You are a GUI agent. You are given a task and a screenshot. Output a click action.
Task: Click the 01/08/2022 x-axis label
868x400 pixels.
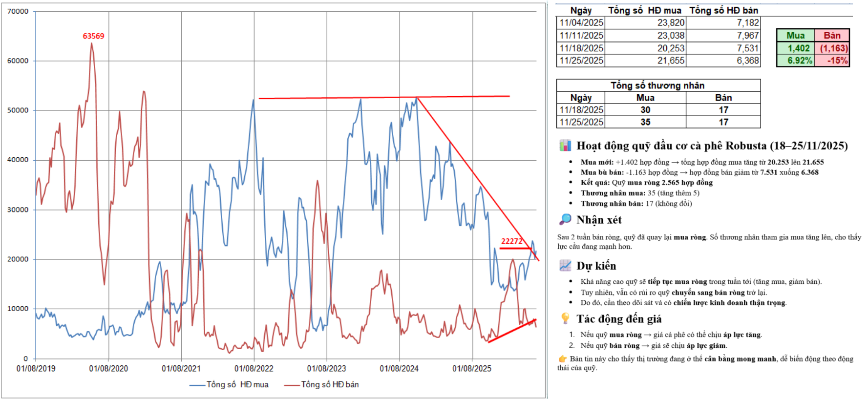pos(254,369)
